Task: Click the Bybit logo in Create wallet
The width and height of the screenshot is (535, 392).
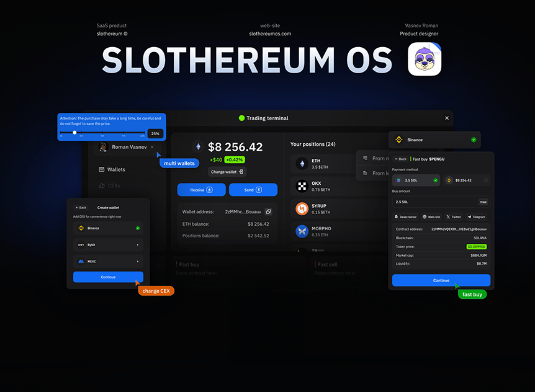Action: click(x=81, y=245)
